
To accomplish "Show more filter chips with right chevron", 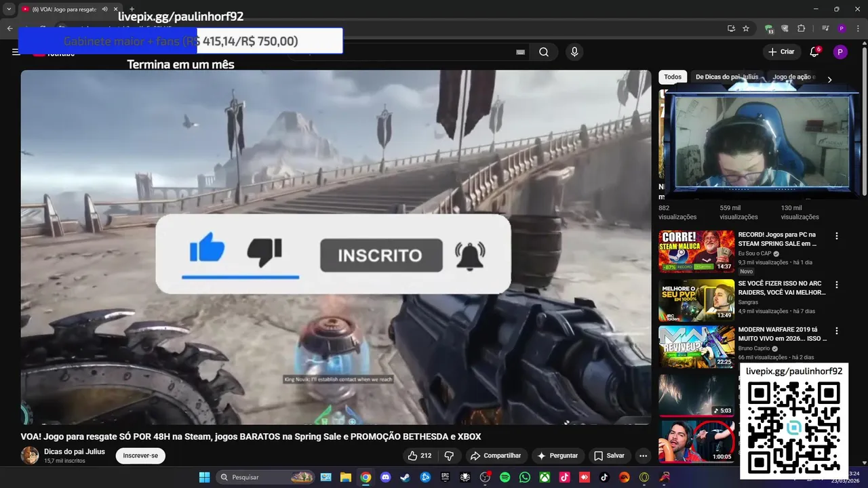I will pos(829,79).
